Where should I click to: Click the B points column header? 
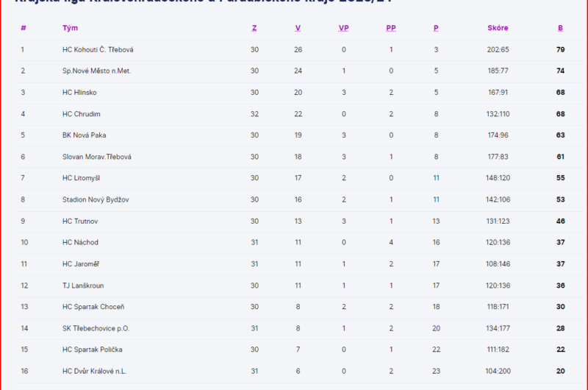click(x=560, y=28)
